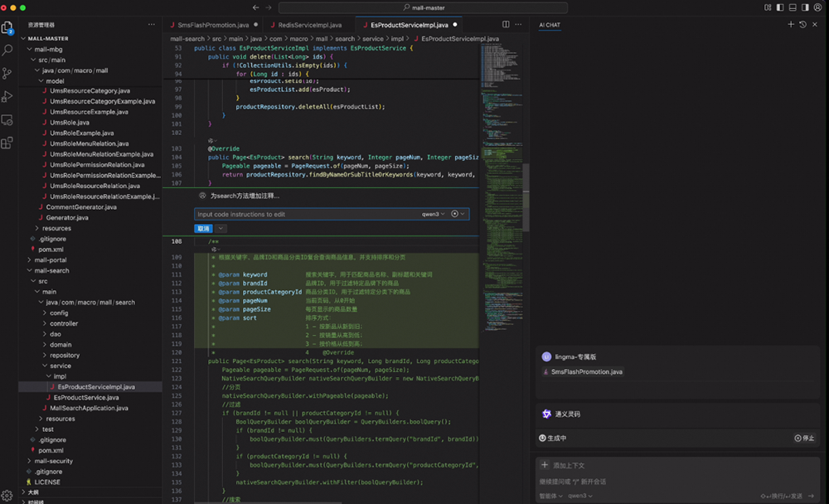
Task: Open the Run and Debug view
Action: 7,96
